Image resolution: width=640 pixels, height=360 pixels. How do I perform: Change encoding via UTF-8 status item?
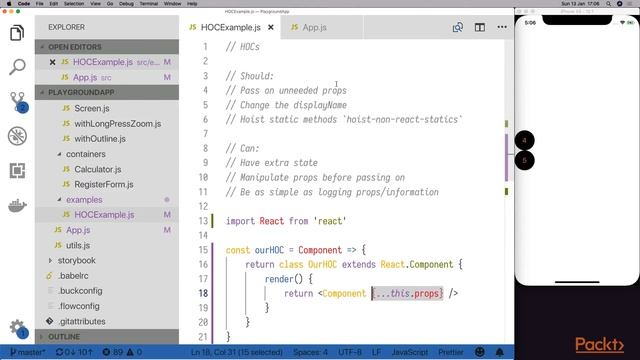pos(350,352)
